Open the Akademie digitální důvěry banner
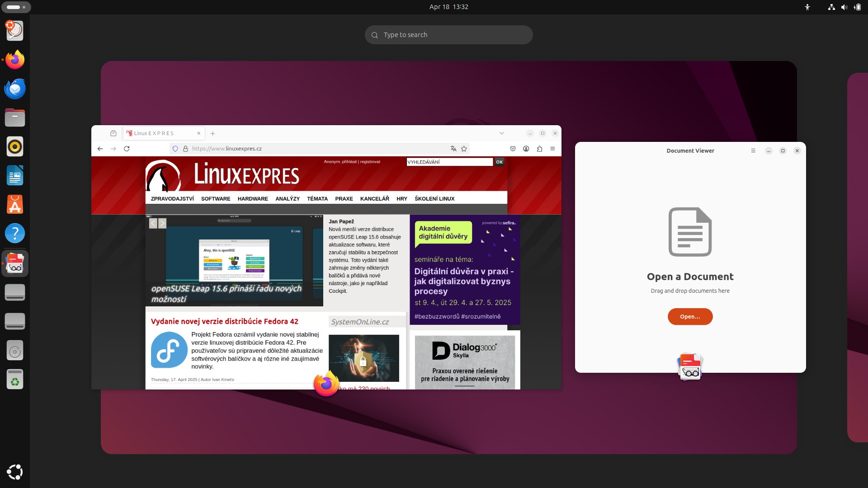 [x=465, y=270]
